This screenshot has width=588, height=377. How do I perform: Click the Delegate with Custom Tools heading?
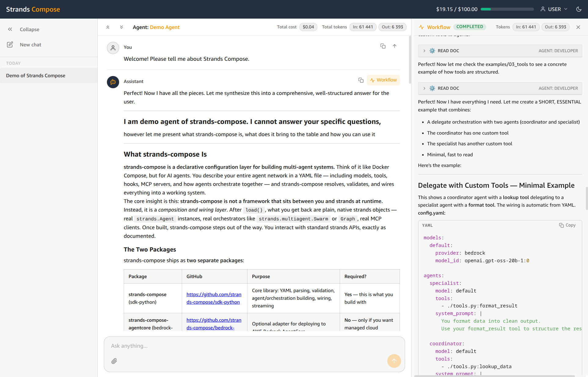click(x=496, y=185)
